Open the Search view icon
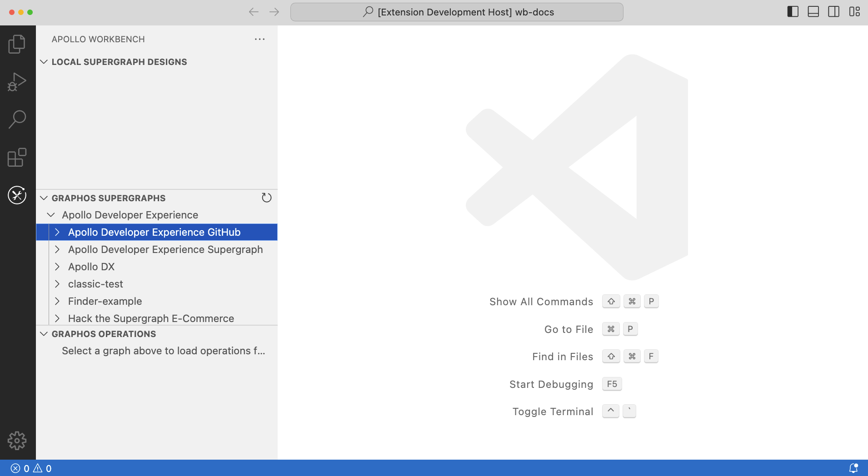 17,119
